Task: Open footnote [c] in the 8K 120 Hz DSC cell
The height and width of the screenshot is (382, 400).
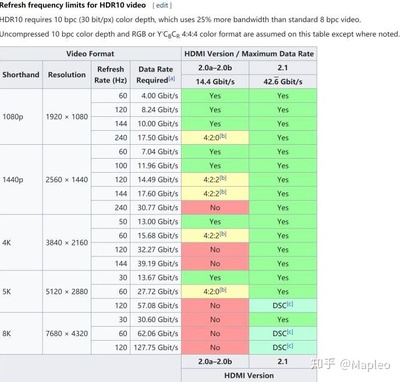Action: tap(290, 346)
